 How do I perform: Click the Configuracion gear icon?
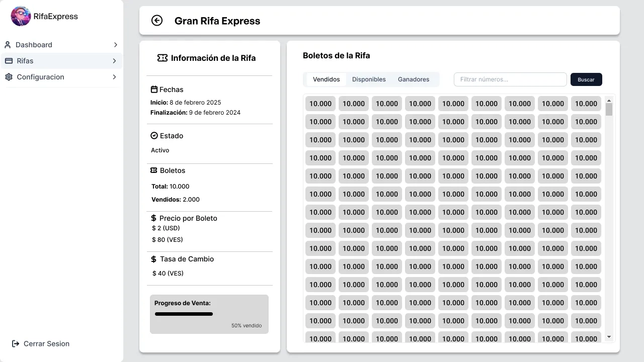(x=9, y=77)
